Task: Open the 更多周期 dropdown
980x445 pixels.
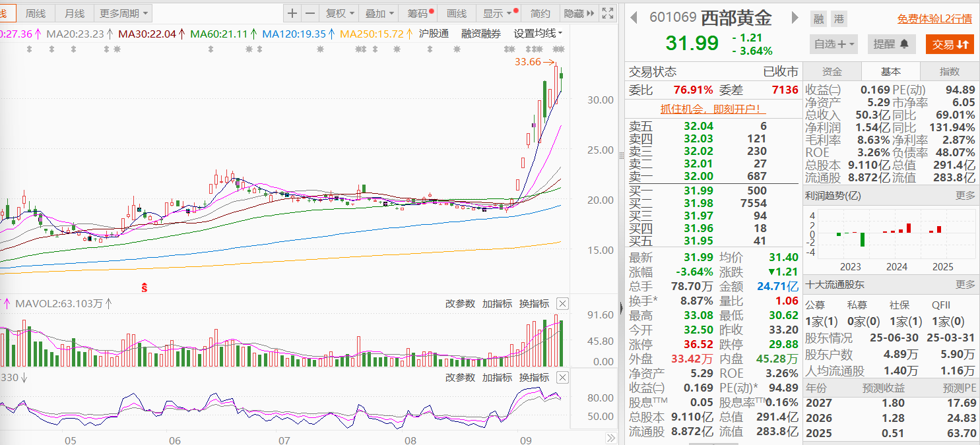Action: click(123, 13)
